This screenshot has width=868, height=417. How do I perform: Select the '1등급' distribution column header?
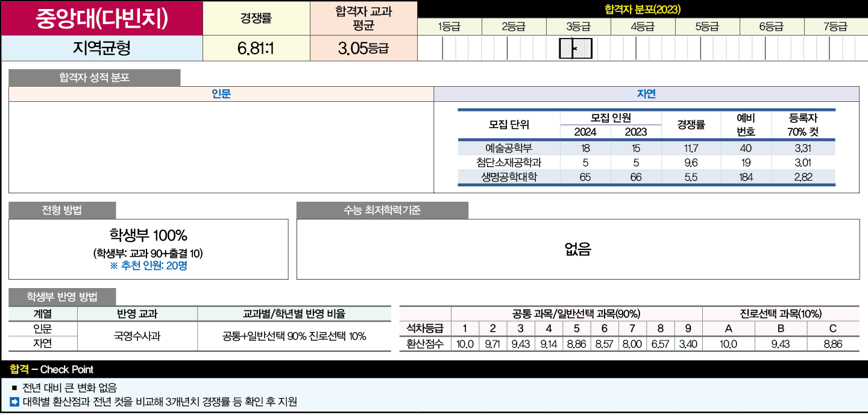coord(449,27)
